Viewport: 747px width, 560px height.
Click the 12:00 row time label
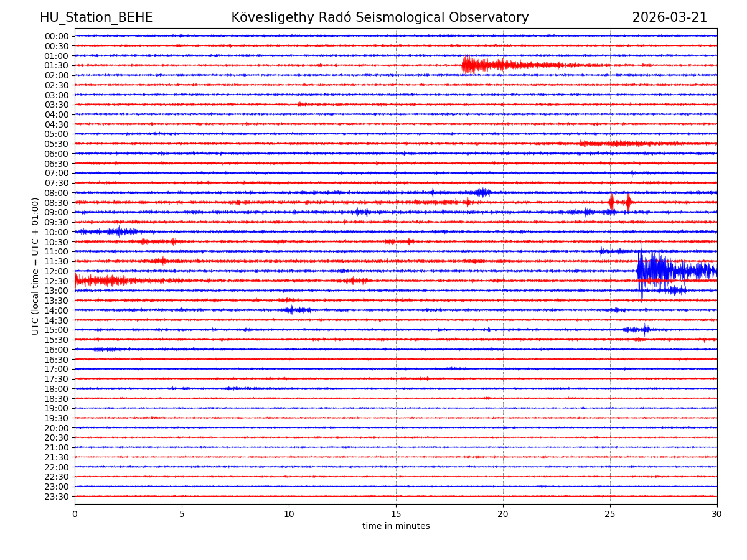(57, 271)
